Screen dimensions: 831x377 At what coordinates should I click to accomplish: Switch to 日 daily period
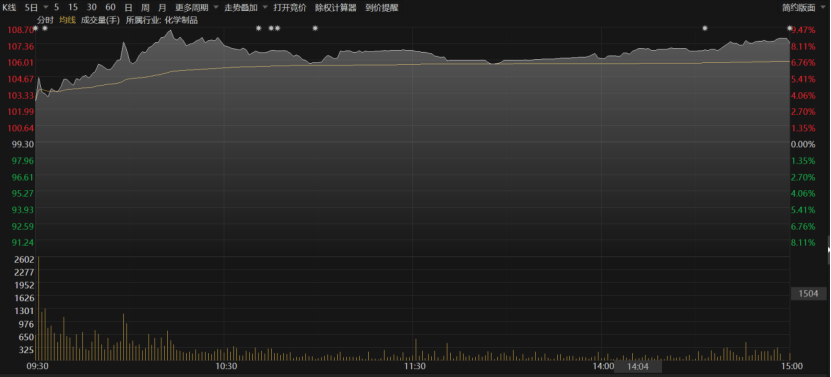click(128, 8)
